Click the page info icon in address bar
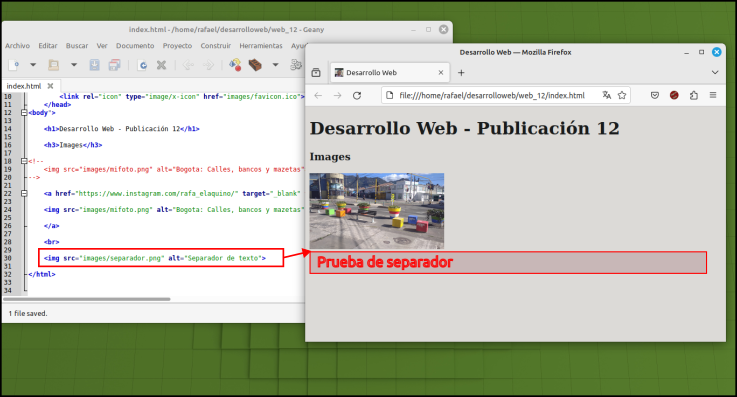Viewport: 737px width, 397px height. (389, 95)
